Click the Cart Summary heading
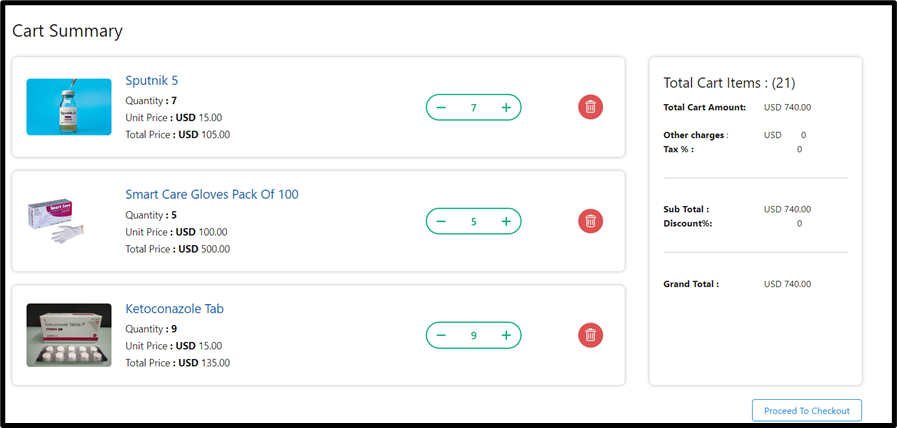The image size is (897, 428). click(x=67, y=31)
